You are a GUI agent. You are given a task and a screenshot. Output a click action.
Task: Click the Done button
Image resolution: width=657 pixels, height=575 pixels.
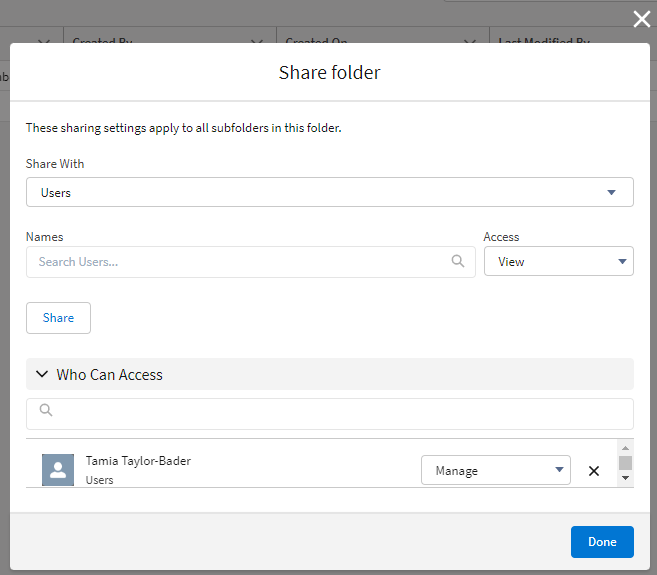point(602,542)
